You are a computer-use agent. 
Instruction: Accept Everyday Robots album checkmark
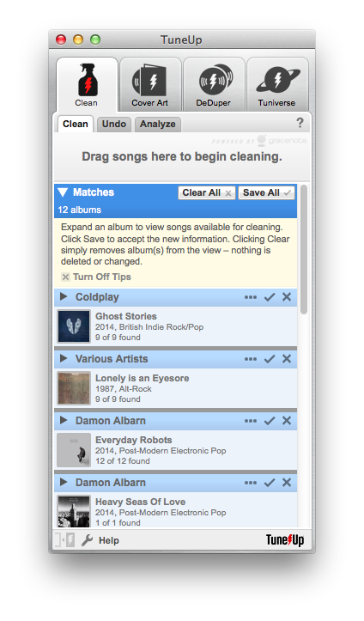[x=270, y=421]
